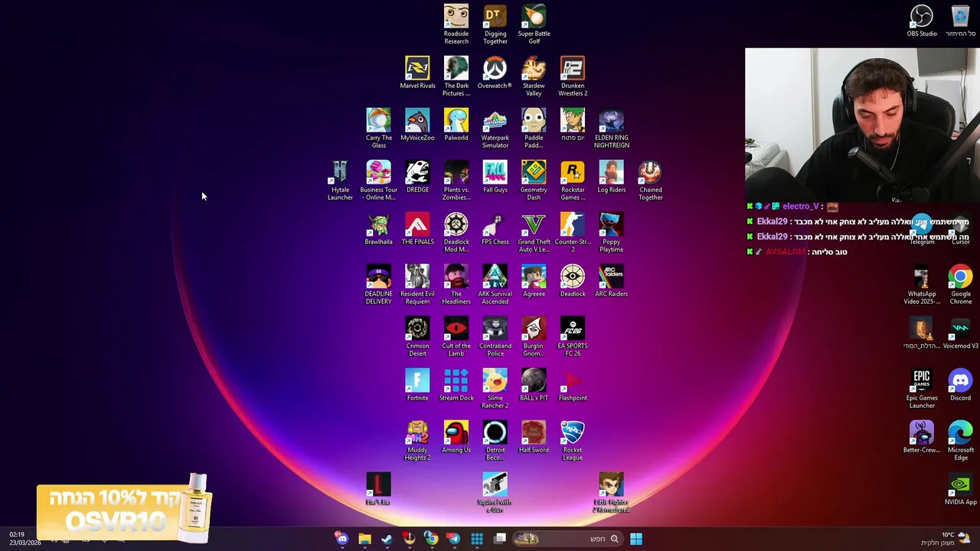The image size is (980, 551).
Task: Select the Half Sword icon
Action: pos(534,438)
